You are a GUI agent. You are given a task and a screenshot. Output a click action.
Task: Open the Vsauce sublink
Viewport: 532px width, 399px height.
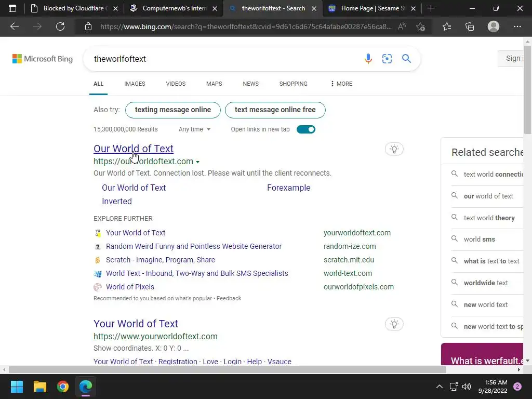point(279,362)
